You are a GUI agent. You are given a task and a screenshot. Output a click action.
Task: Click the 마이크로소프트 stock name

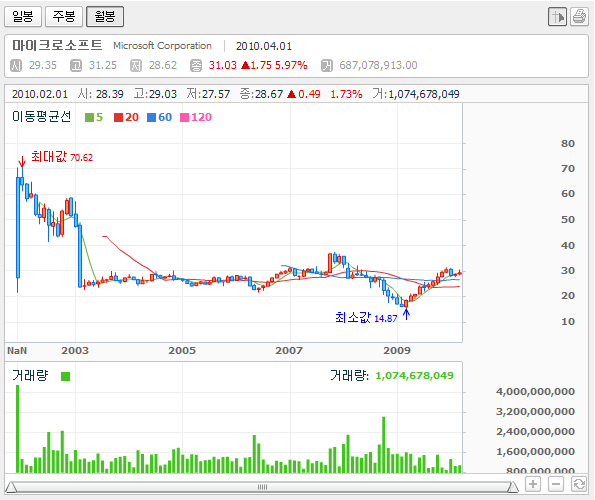pos(57,45)
